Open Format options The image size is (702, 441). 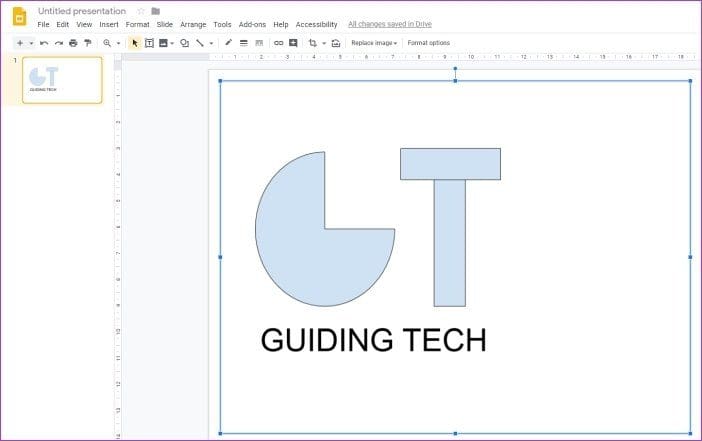428,43
